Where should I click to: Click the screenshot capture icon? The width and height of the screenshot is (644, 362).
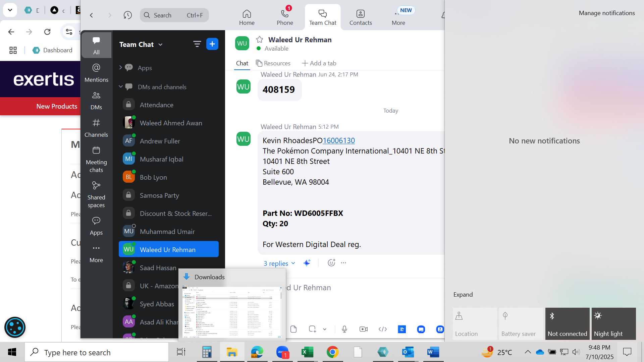[312, 329]
